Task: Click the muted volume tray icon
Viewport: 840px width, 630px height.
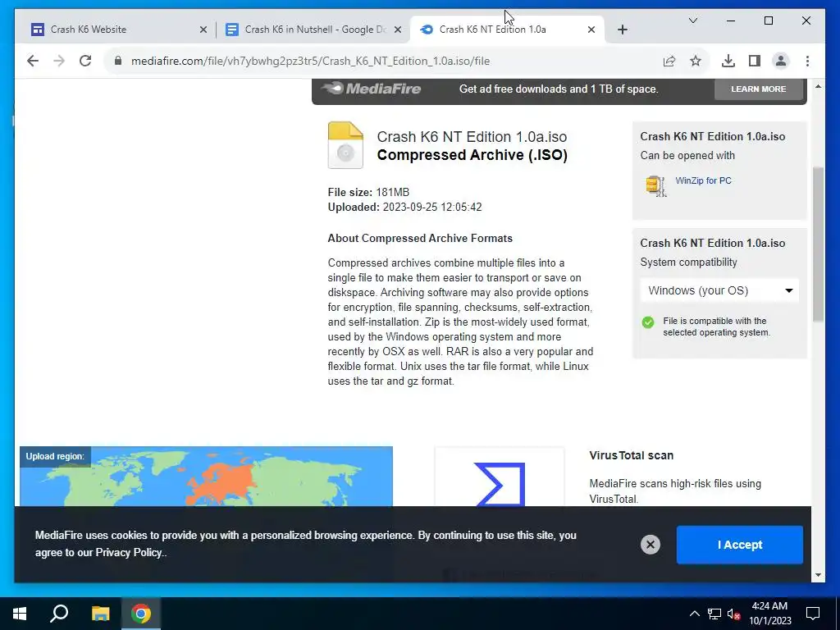Action: tap(734, 614)
